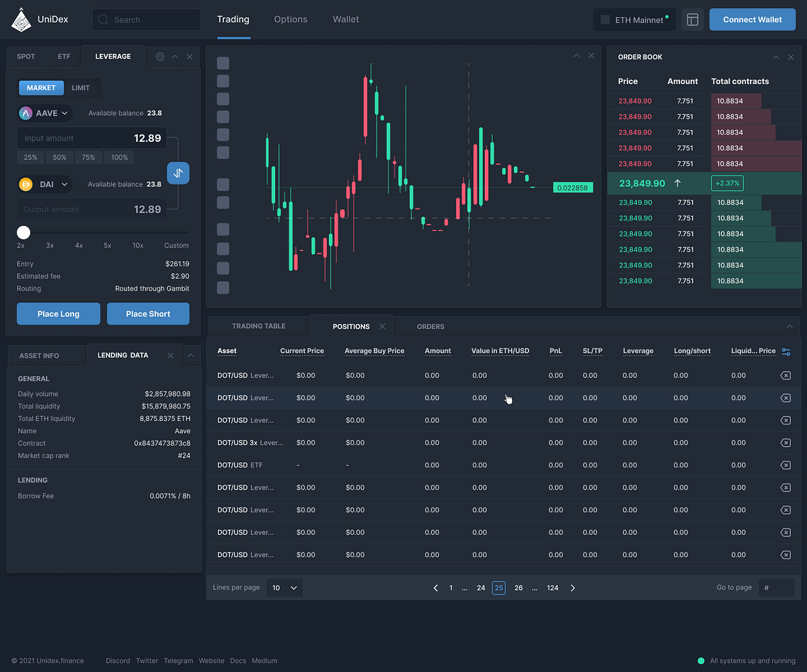Select 10x leverage option
Screen dimensions: 807x672
click(x=138, y=246)
